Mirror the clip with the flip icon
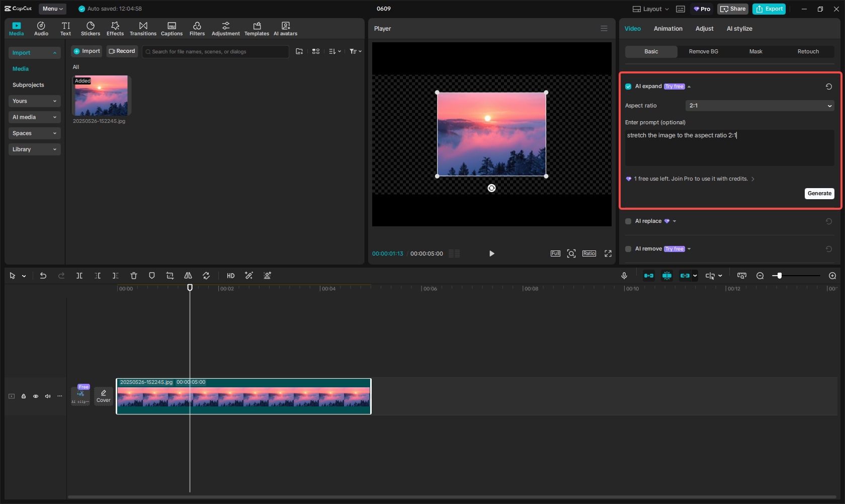This screenshot has height=504, width=845. (188, 276)
